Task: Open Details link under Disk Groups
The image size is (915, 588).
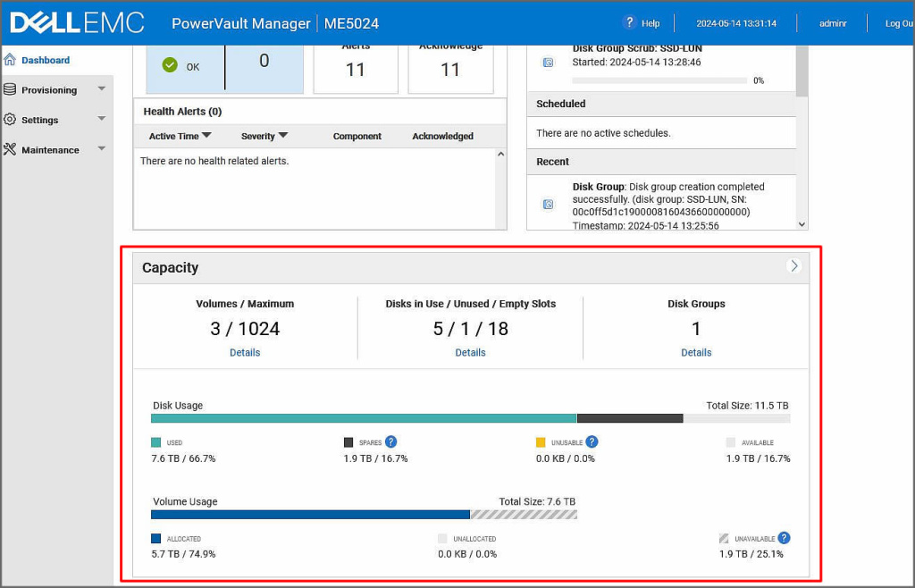Action: pos(696,352)
